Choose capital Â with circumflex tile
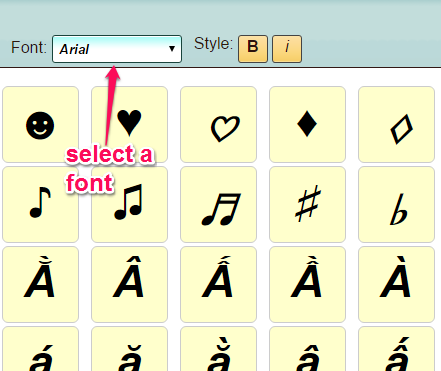The width and height of the screenshot is (441, 371). tap(129, 285)
